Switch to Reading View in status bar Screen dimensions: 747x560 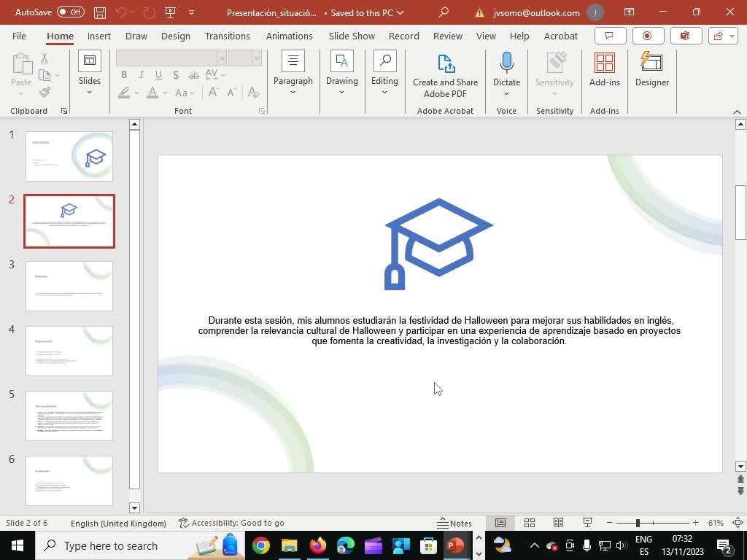click(558, 523)
